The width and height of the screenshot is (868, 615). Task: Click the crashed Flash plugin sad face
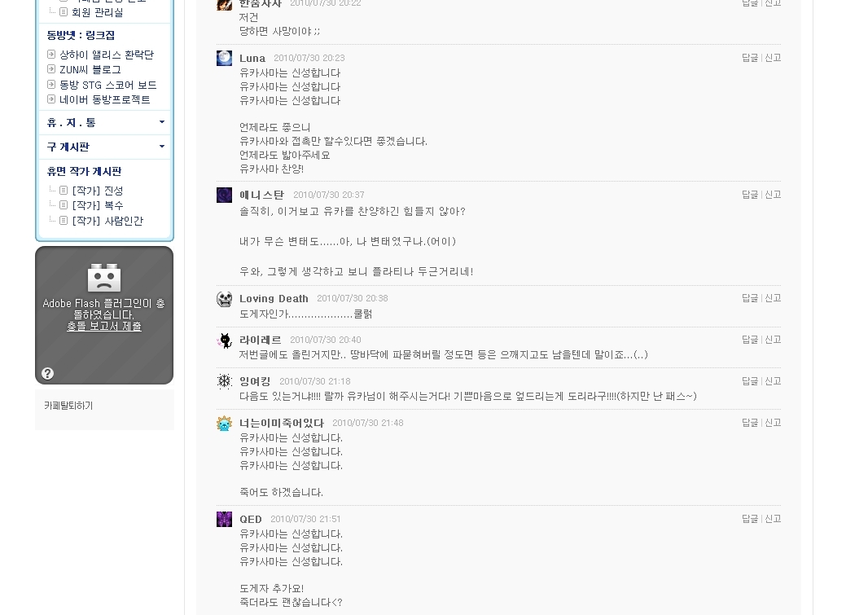pyautogui.click(x=104, y=278)
